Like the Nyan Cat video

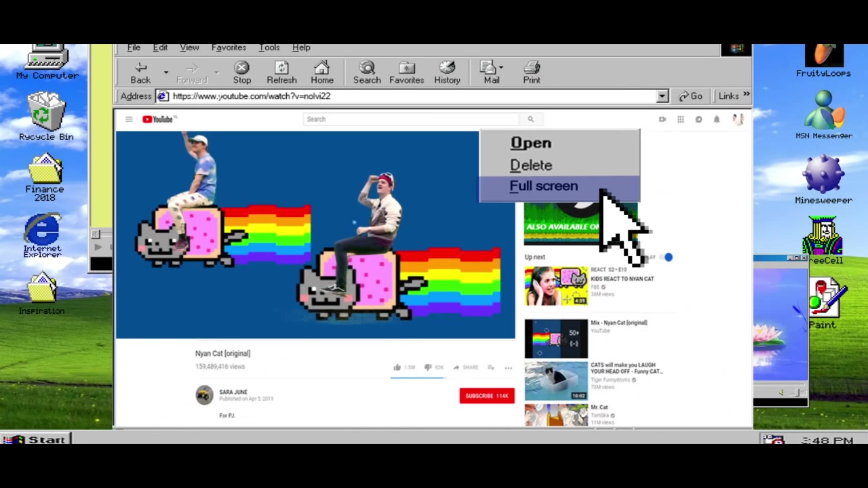click(404, 367)
